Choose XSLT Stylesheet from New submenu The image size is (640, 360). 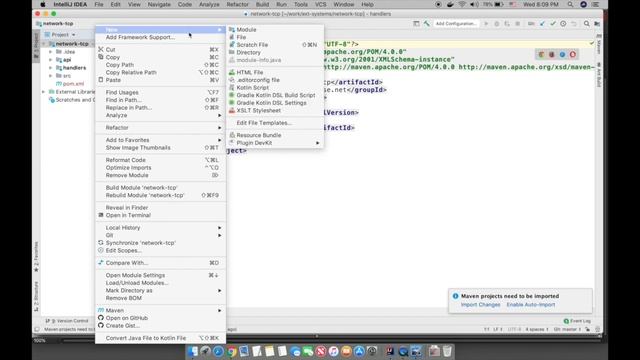click(x=275, y=111)
